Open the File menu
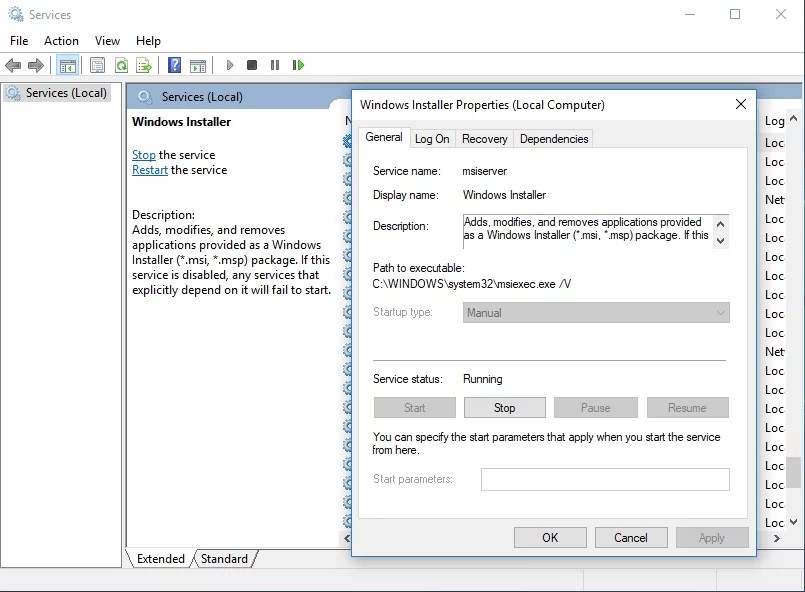 click(x=19, y=41)
